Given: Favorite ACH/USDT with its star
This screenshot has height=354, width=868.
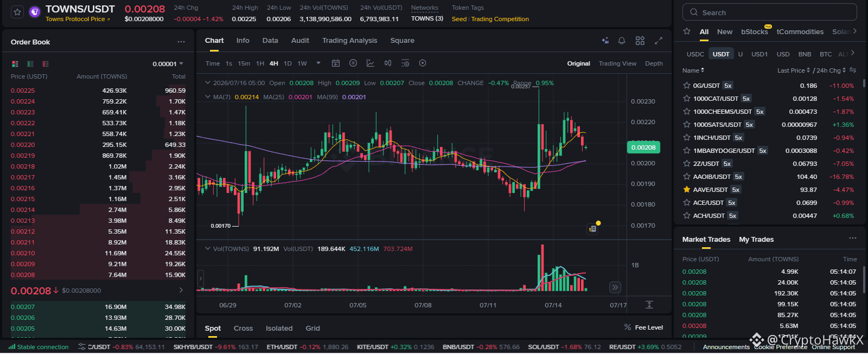Looking at the screenshot, I should click(x=687, y=216).
